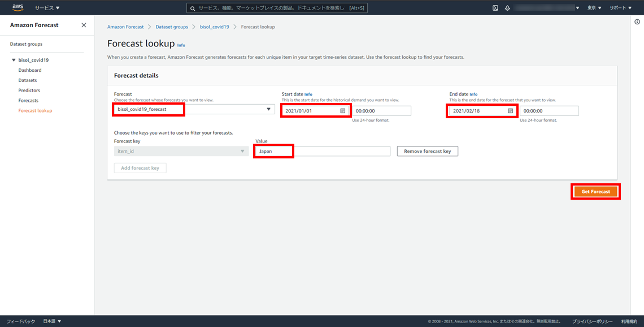
Task: Open the Start date calendar picker
Action: (x=342, y=111)
